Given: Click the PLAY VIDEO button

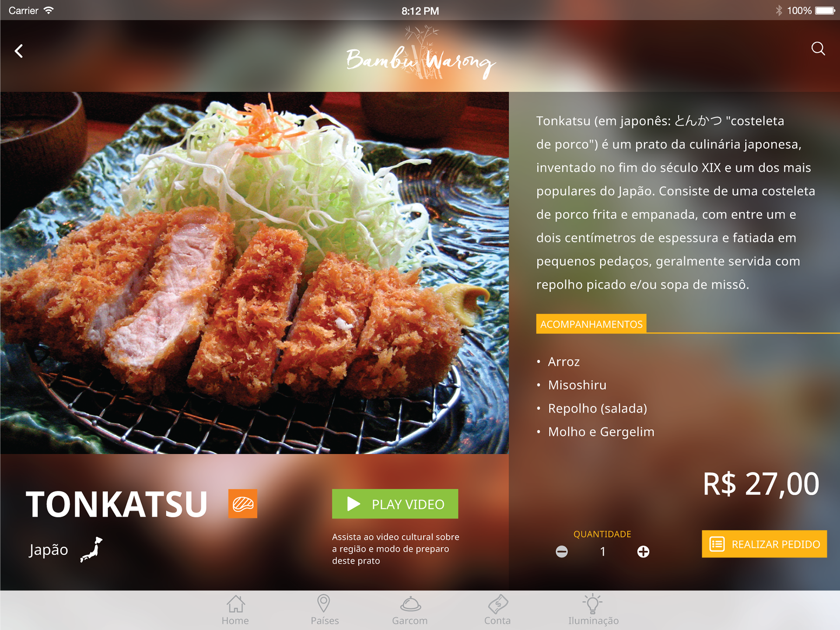Looking at the screenshot, I should [395, 504].
